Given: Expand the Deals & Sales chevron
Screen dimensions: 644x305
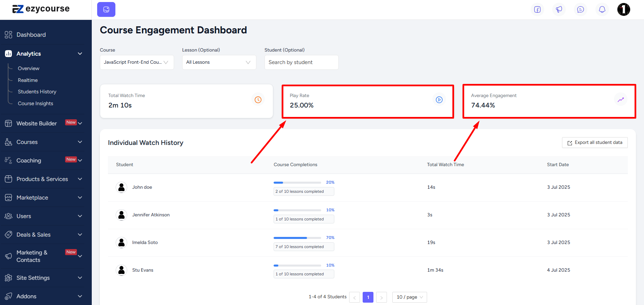Looking at the screenshot, I should (x=80, y=235).
